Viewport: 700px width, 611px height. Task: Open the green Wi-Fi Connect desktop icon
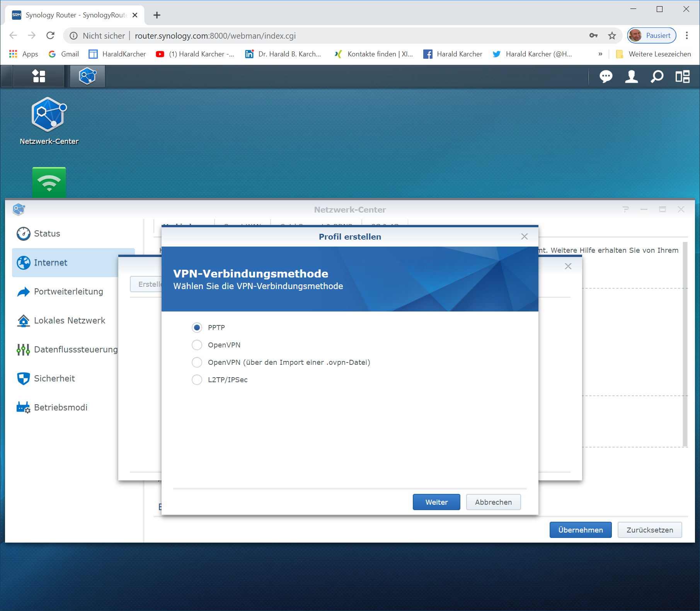coord(49,182)
